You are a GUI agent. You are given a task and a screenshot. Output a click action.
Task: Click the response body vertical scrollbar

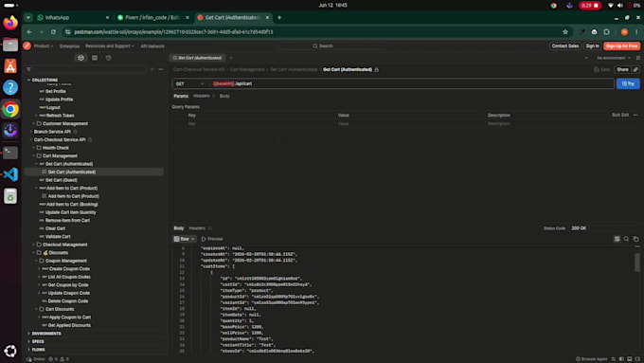[637, 262]
